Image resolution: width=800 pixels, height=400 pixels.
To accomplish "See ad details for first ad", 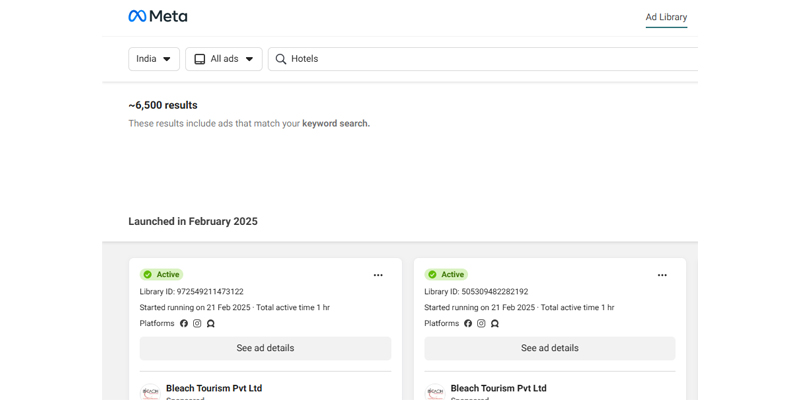I will point(265,348).
